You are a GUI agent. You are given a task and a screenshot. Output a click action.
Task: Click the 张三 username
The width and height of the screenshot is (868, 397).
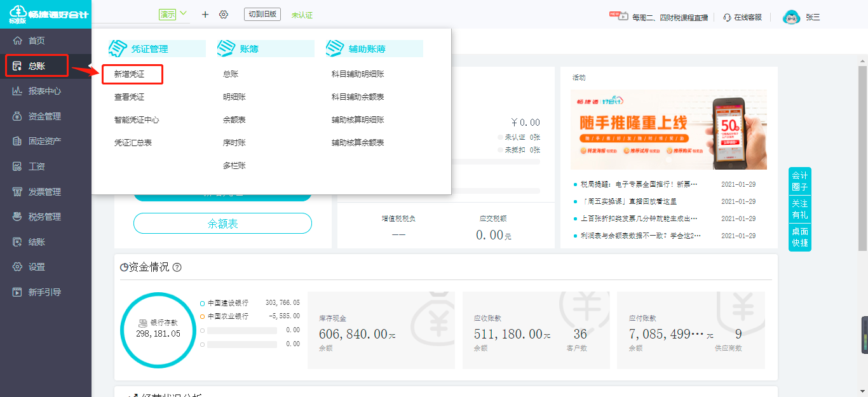pyautogui.click(x=813, y=18)
